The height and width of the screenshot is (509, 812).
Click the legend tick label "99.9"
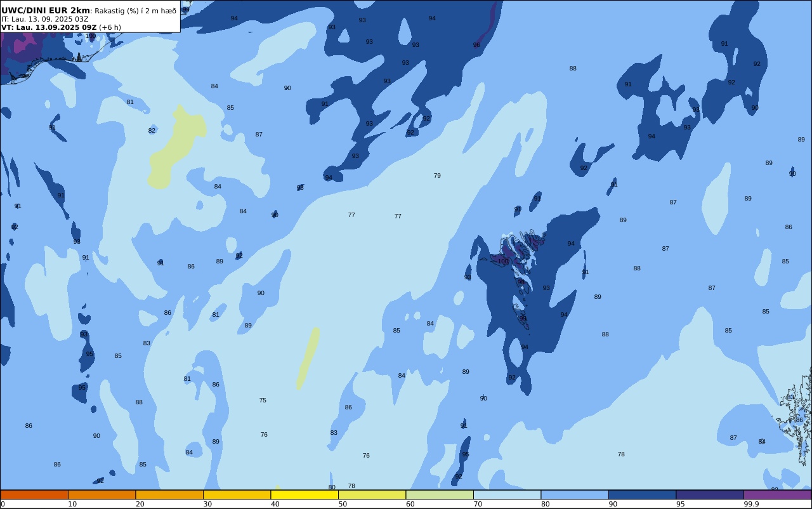click(x=752, y=504)
